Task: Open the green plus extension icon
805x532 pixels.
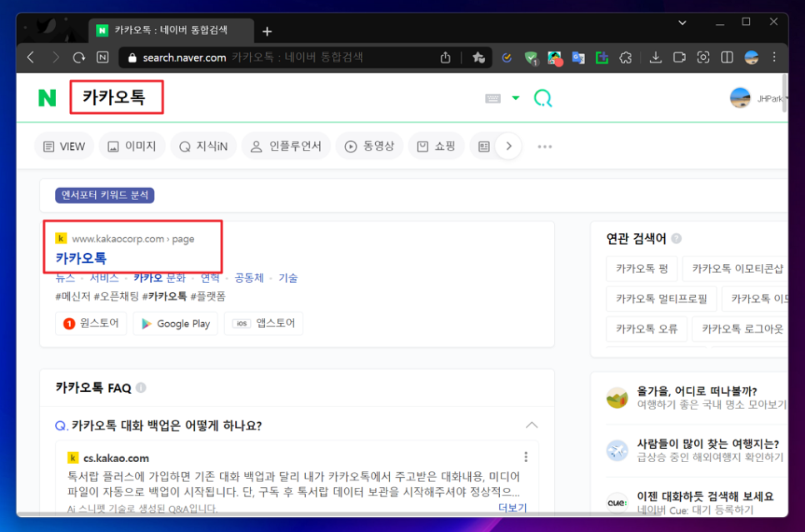Action: pyautogui.click(x=602, y=58)
